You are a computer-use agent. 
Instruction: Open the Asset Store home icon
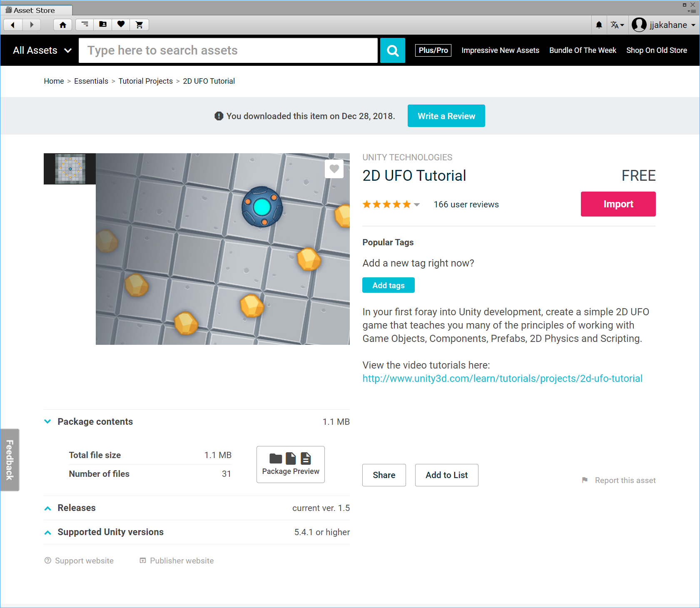pos(63,25)
